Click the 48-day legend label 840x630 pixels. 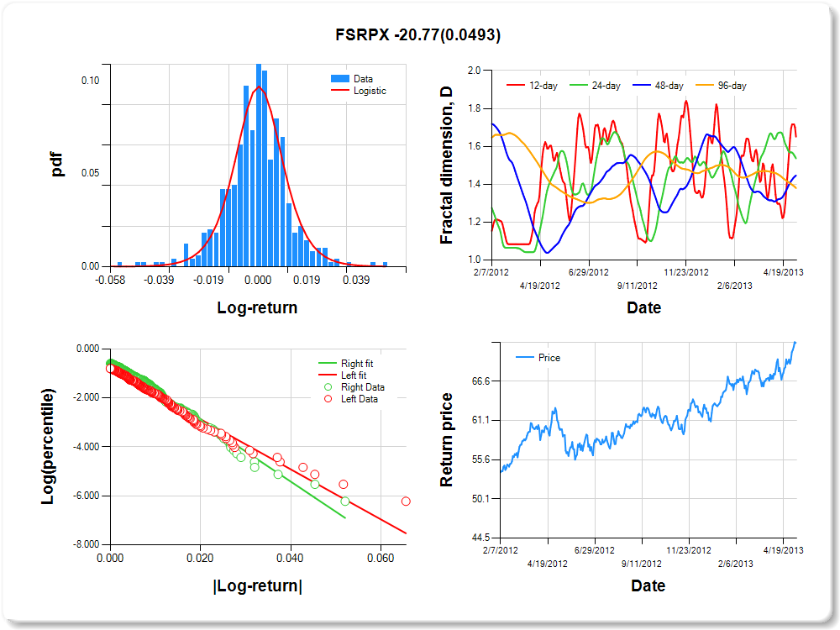[x=669, y=86]
